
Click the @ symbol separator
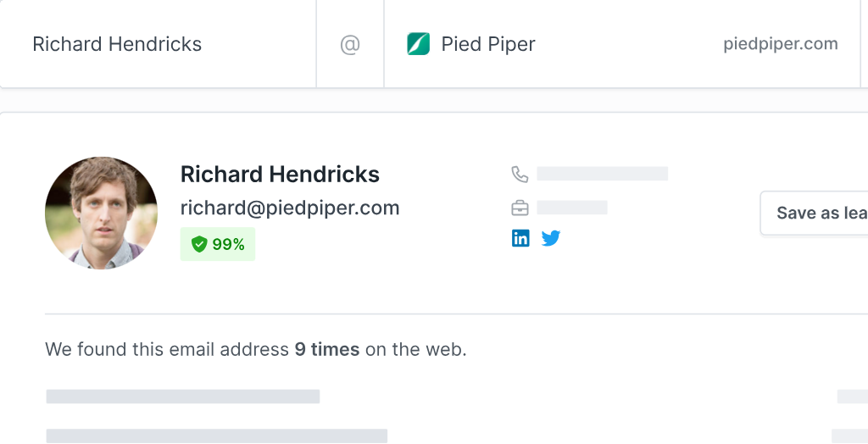350,44
